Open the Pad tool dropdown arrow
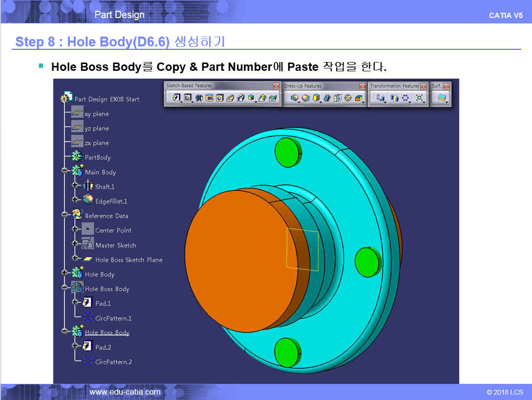The height and width of the screenshot is (400, 532). (x=181, y=101)
